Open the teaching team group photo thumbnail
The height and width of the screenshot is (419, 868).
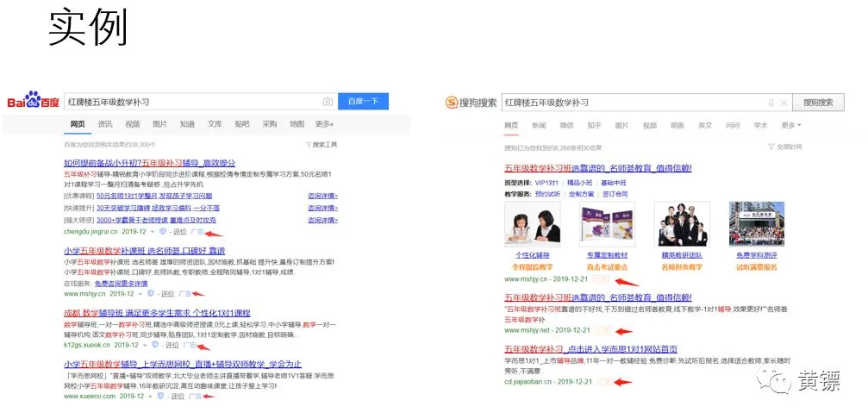(682, 224)
